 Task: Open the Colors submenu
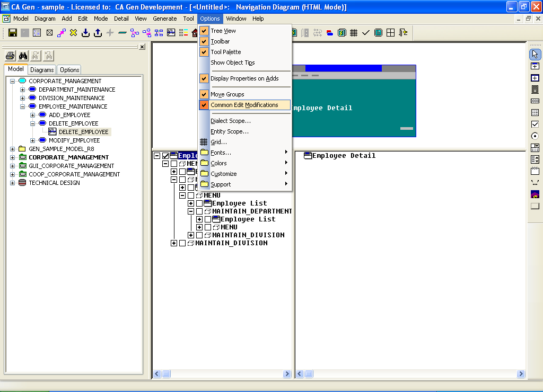(x=218, y=163)
